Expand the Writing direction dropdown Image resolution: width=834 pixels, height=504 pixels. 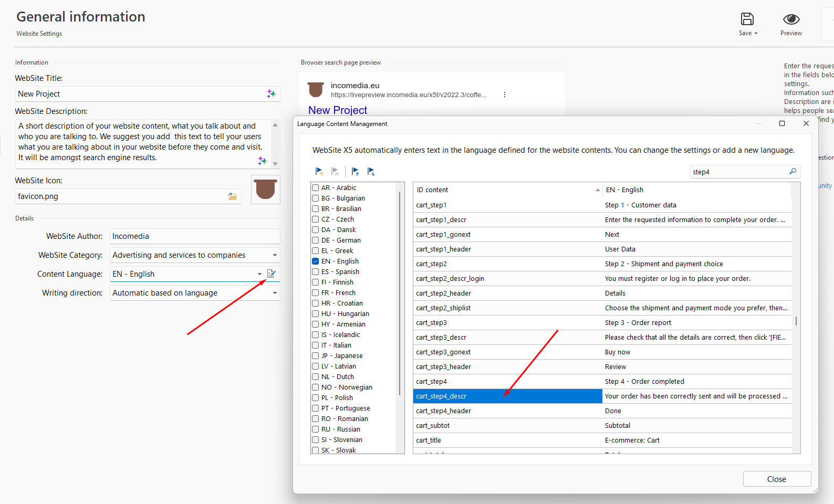coord(274,293)
